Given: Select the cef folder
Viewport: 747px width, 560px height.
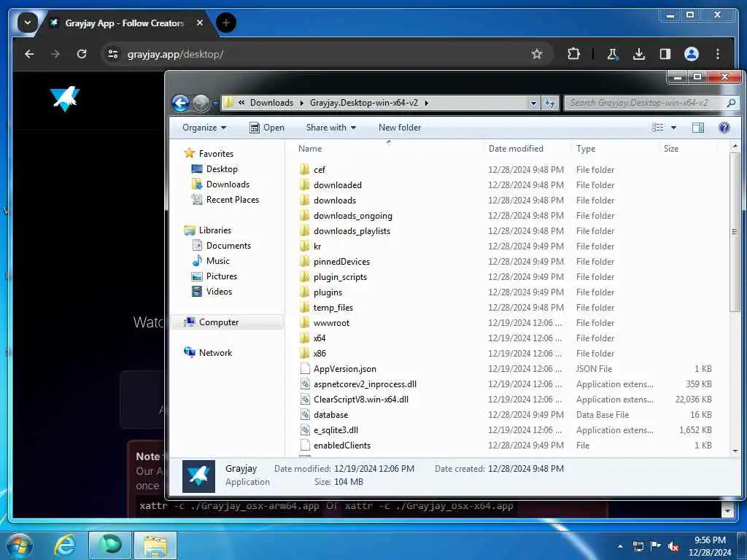Looking at the screenshot, I should 320,169.
